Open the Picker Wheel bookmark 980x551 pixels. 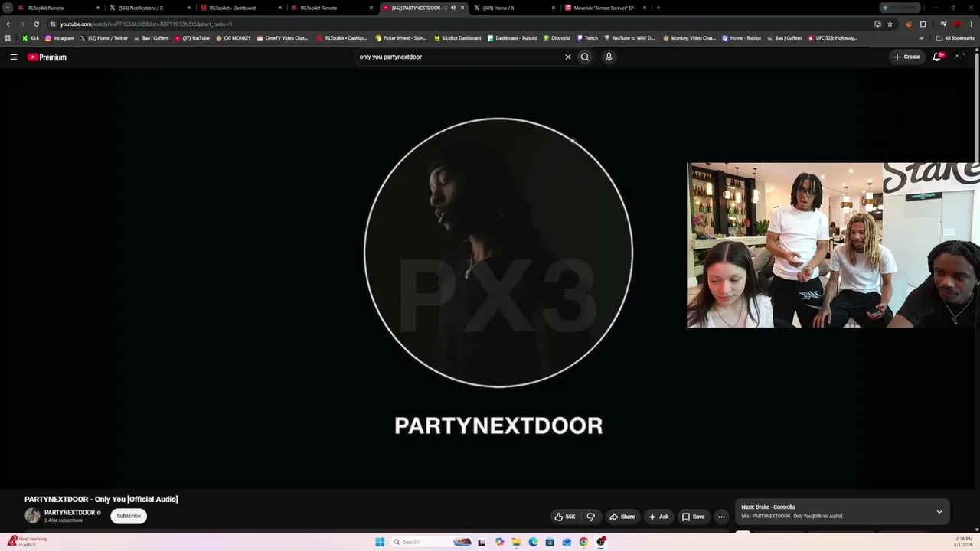401,38
